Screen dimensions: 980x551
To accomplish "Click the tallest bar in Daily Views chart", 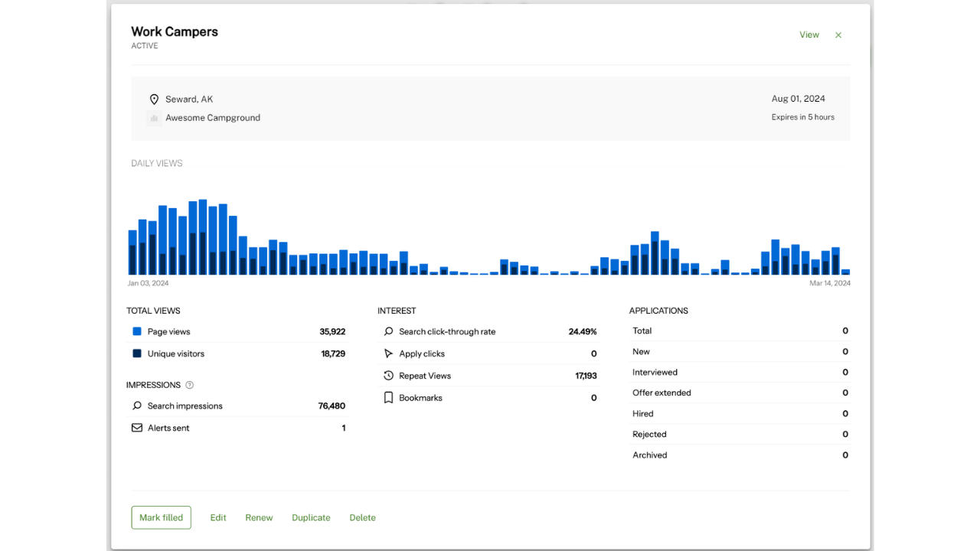I will 202,230.
